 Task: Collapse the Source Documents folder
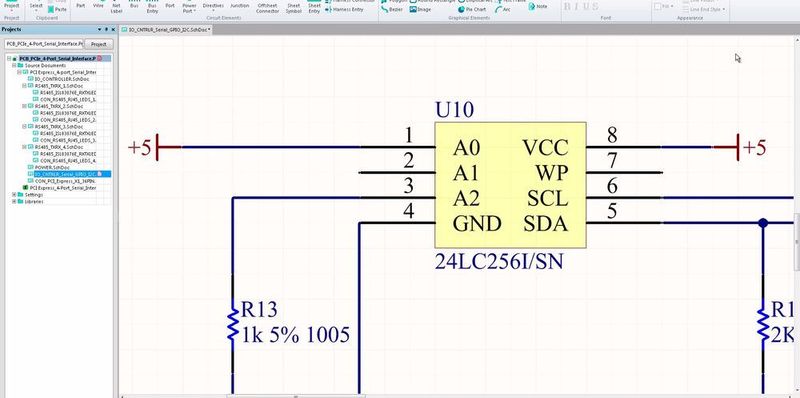point(14,65)
